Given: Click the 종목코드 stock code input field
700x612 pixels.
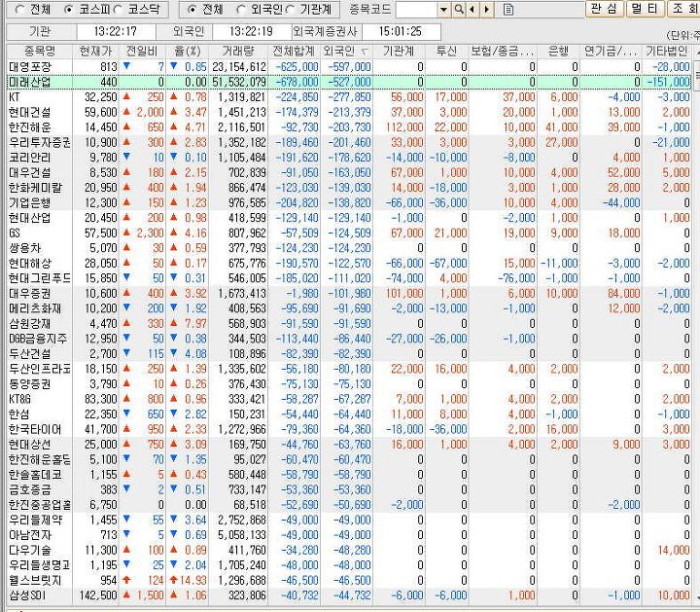Looking at the screenshot, I should click(x=416, y=10).
